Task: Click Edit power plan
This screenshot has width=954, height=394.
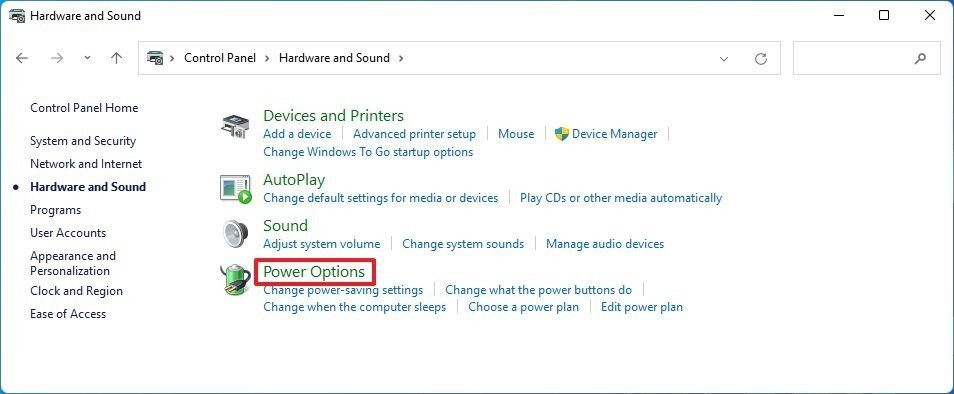Action: pos(642,307)
